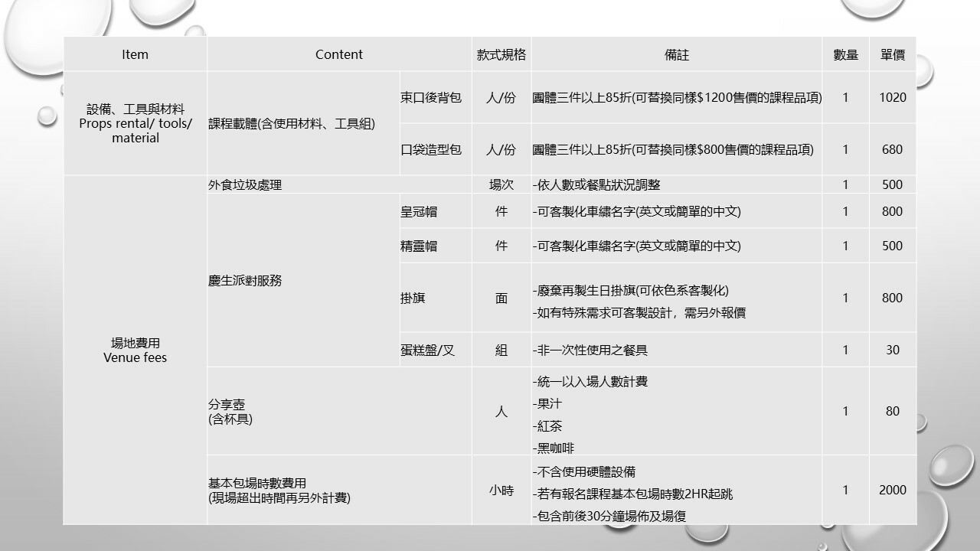980x551 pixels.
Task: Select the 課程載體 content cell
Action: click(292, 123)
